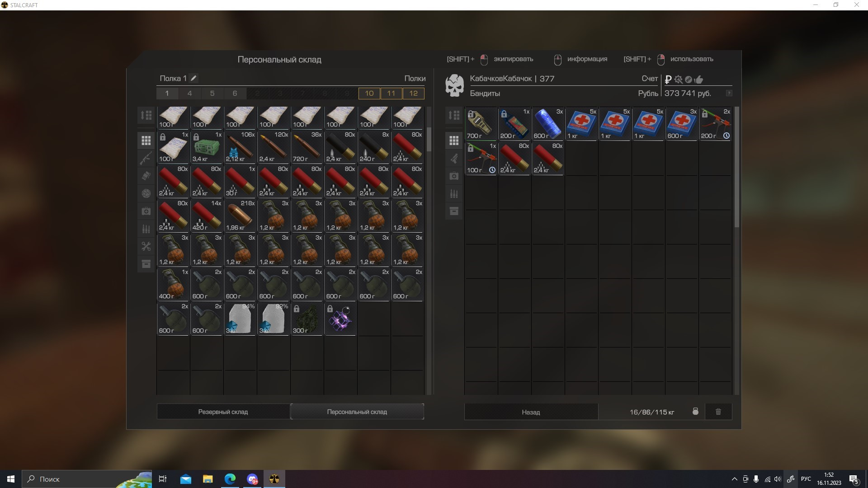Select the 106x rifle cartridge stack
Screen dimensions: 868x488
pyautogui.click(x=240, y=147)
